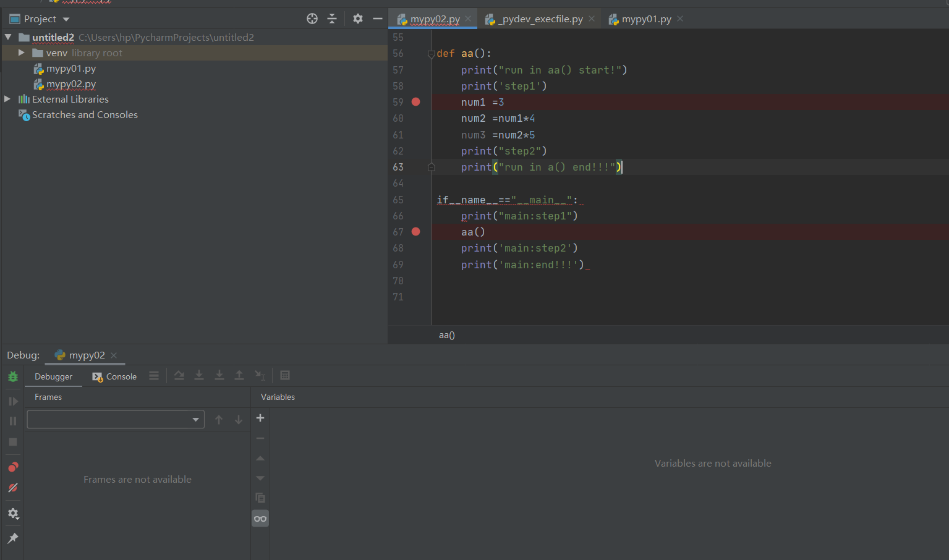Open Evaluate Expression calculator icon

[285, 375]
